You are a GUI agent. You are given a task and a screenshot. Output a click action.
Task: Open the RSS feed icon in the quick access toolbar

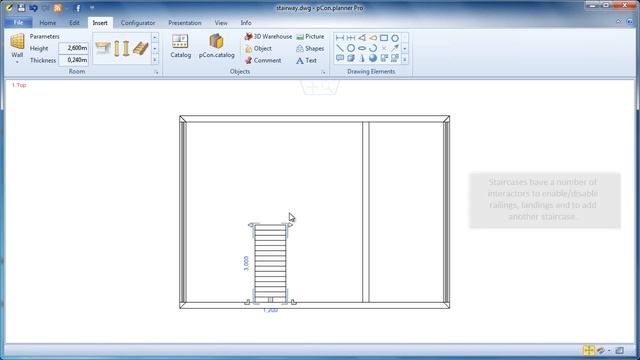pos(58,8)
